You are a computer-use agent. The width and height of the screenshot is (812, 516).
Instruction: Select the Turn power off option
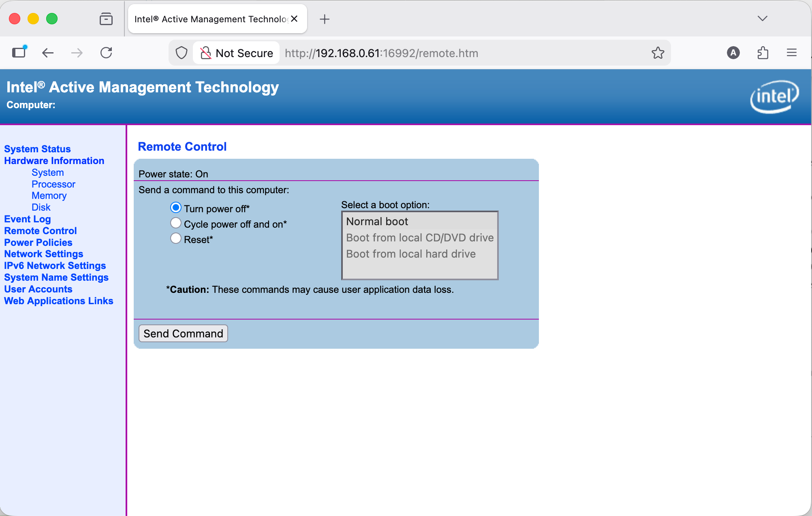point(176,207)
